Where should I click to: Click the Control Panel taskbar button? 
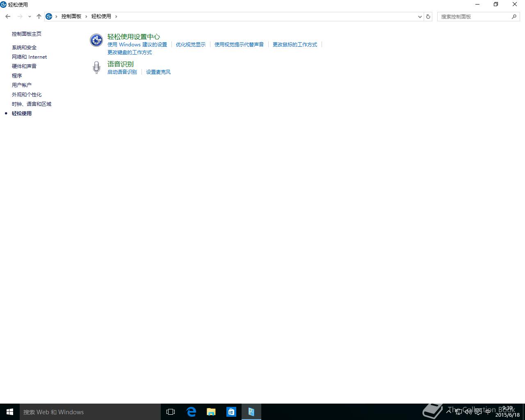[251, 412]
